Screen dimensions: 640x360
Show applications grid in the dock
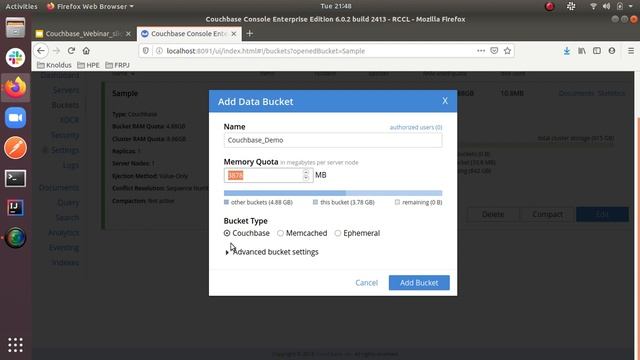(x=16, y=345)
